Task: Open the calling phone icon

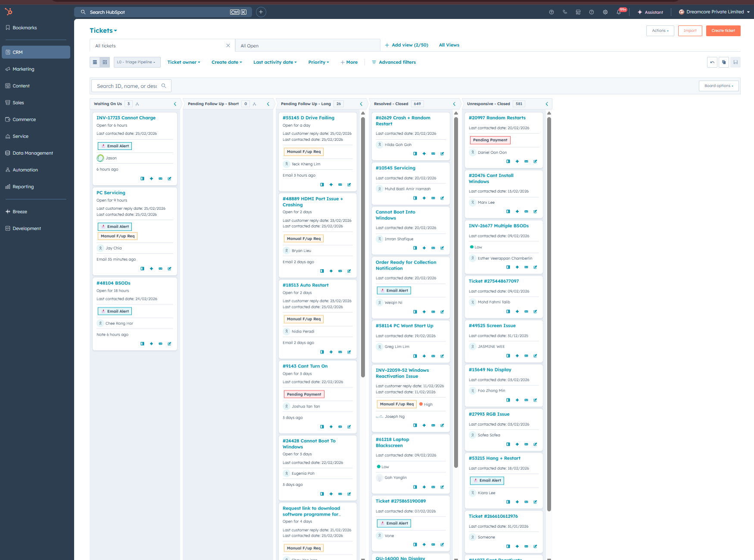Action: pyautogui.click(x=565, y=12)
